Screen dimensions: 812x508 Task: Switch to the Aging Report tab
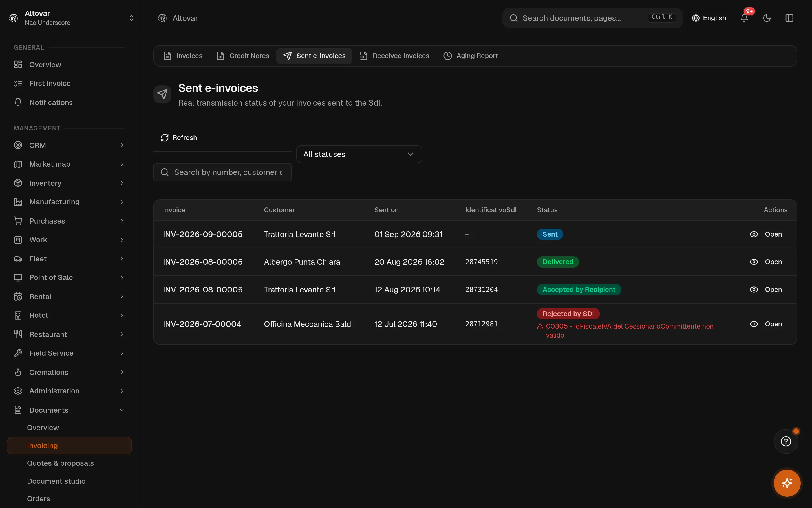click(471, 56)
